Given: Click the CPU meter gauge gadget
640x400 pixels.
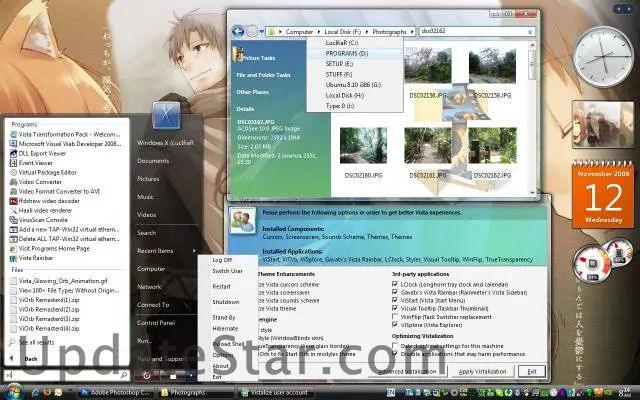Looking at the screenshot, I should click(x=592, y=264).
